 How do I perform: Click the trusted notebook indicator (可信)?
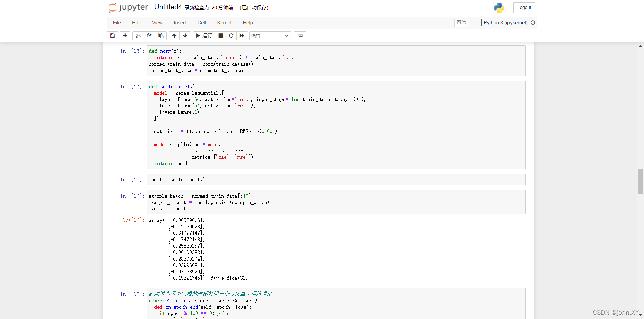(x=461, y=23)
